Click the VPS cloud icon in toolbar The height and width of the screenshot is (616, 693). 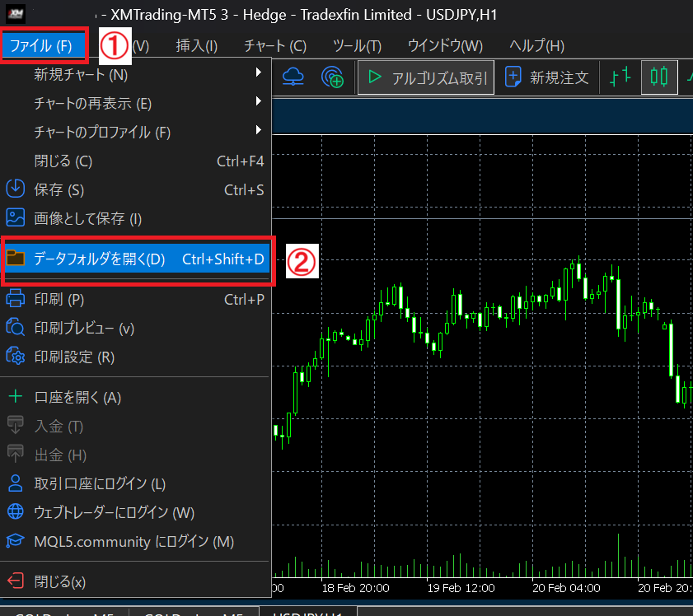[x=293, y=77]
